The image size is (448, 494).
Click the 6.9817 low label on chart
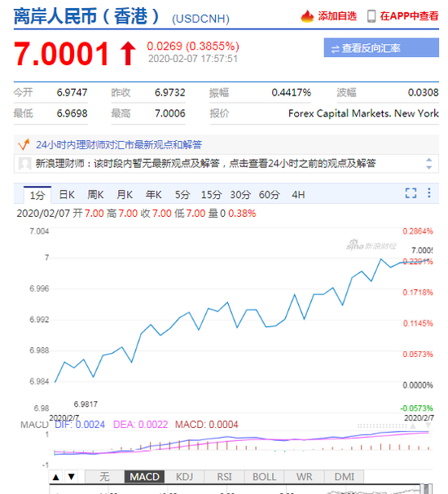click(x=86, y=404)
